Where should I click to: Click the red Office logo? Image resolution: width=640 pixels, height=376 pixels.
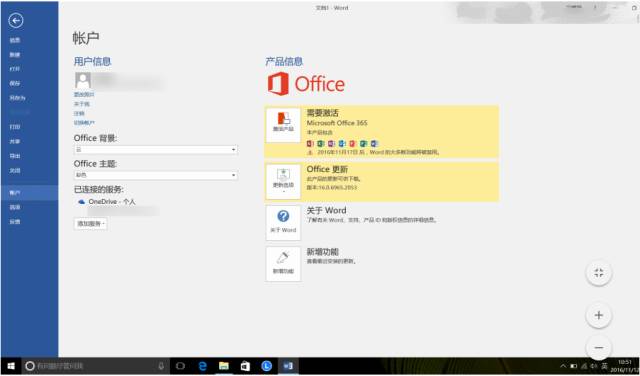[306, 84]
